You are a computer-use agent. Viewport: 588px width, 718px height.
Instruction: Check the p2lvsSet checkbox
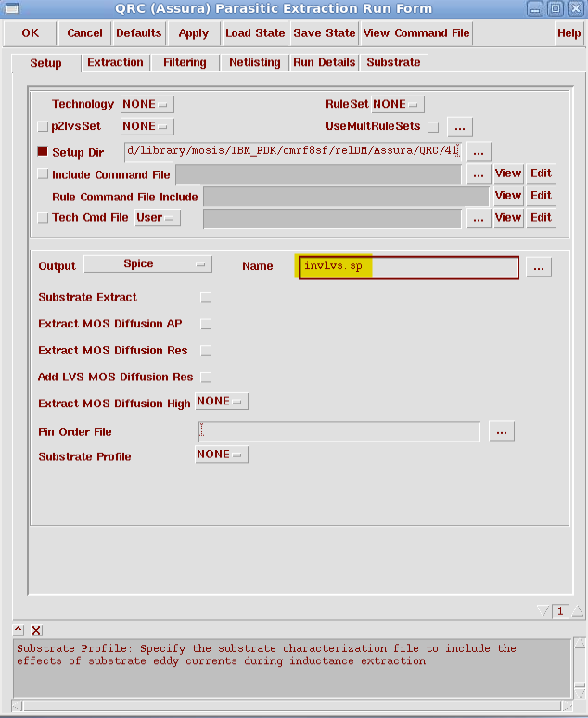point(43,126)
